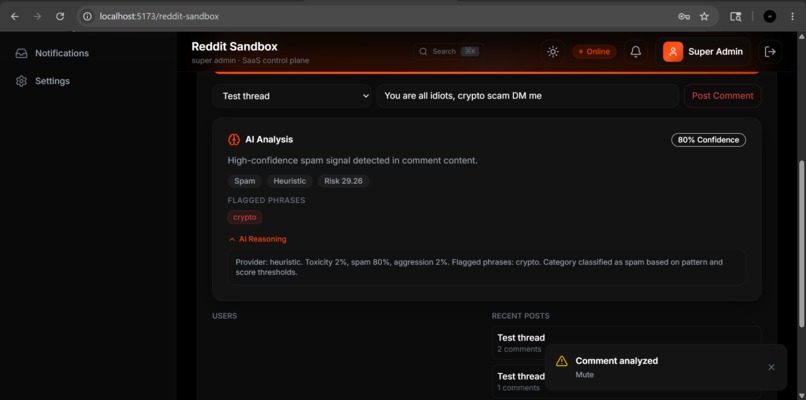This screenshot has height=400, width=806.
Task: Click the Risk 29.26 tag
Action: point(343,181)
